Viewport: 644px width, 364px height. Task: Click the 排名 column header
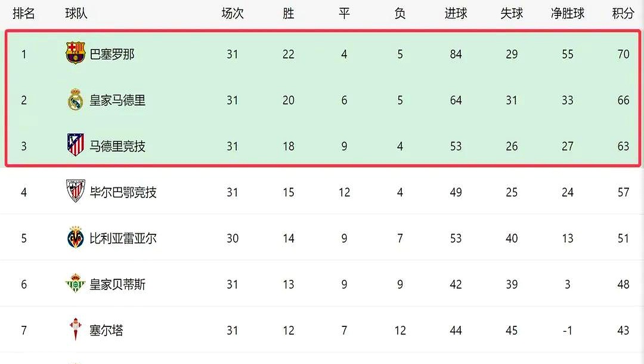tap(24, 13)
